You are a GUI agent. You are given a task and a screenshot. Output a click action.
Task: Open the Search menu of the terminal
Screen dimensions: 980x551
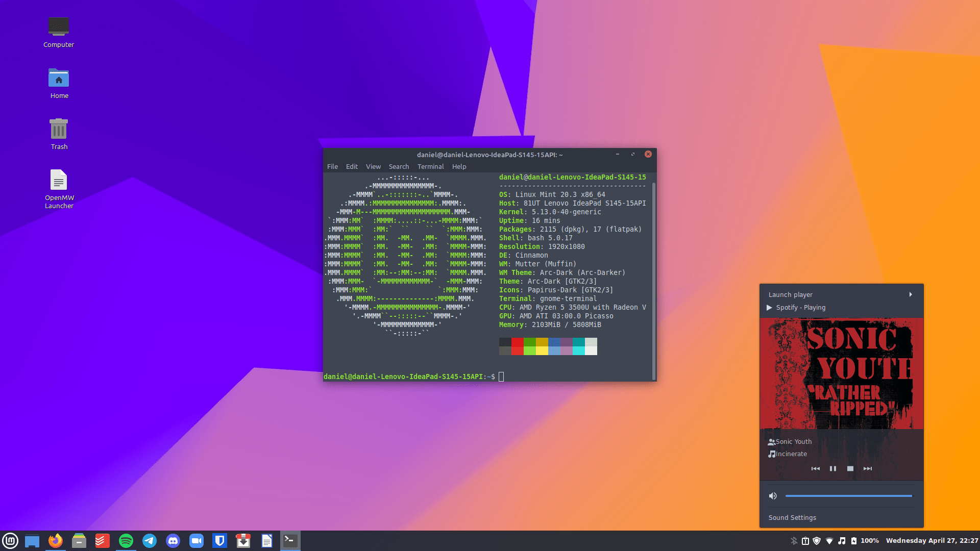point(399,166)
